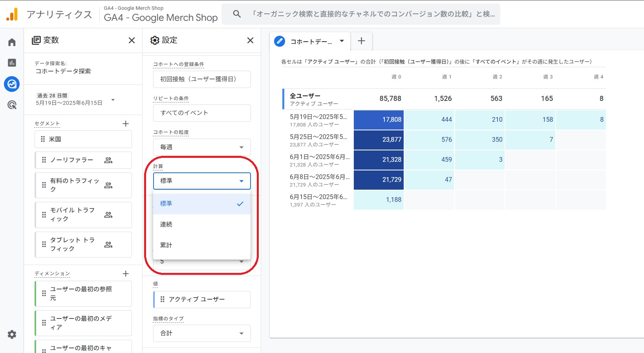Screen dimensions: 644x353
Task: Open the dropdown showing value 5
Action: [202, 262]
